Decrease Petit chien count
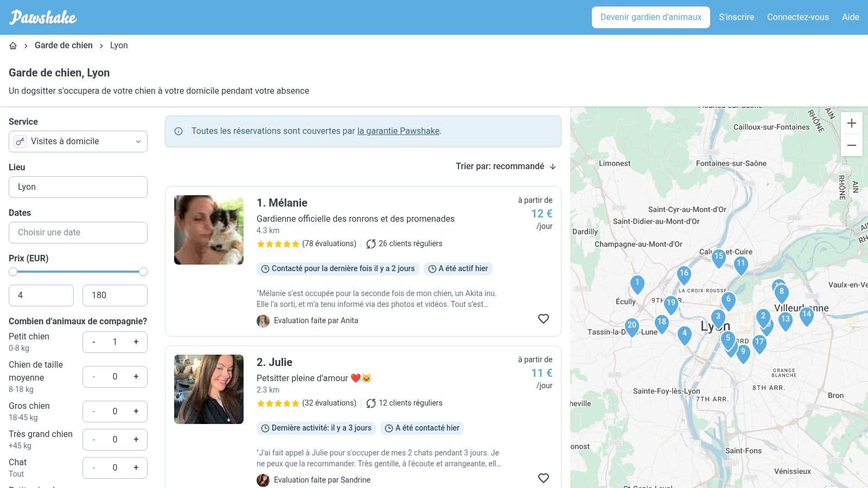This screenshot has width=868, height=488. coord(94,342)
